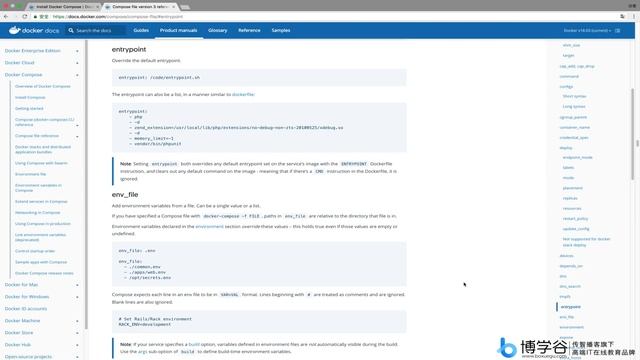This screenshot has height=360, width=640.
Task: Expand Docker Store section
Action: point(77,333)
